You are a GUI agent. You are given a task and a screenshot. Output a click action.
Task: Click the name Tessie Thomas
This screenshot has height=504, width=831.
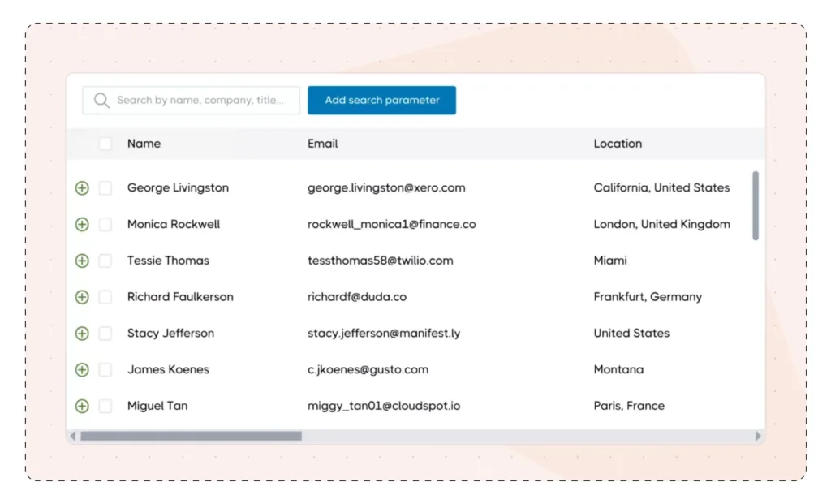[168, 261]
